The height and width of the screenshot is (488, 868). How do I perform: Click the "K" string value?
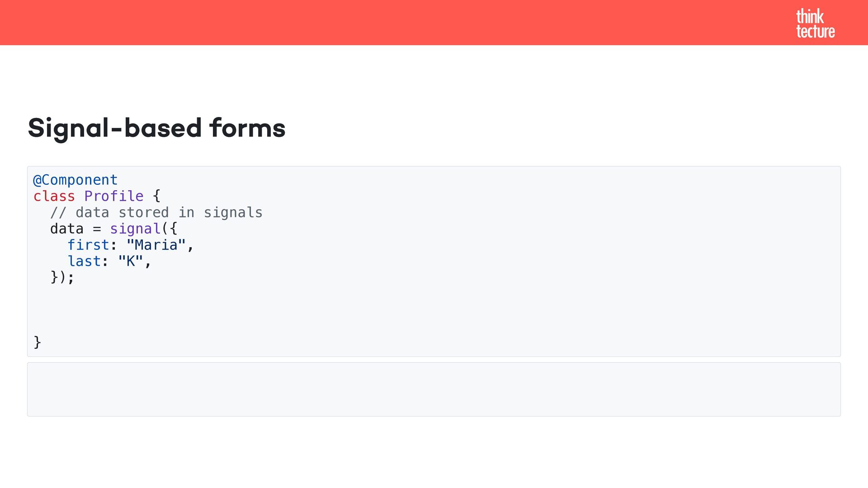coord(130,261)
